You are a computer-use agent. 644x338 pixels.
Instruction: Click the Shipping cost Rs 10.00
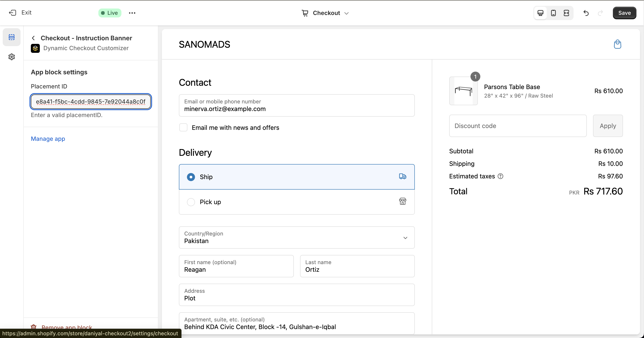point(610,164)
